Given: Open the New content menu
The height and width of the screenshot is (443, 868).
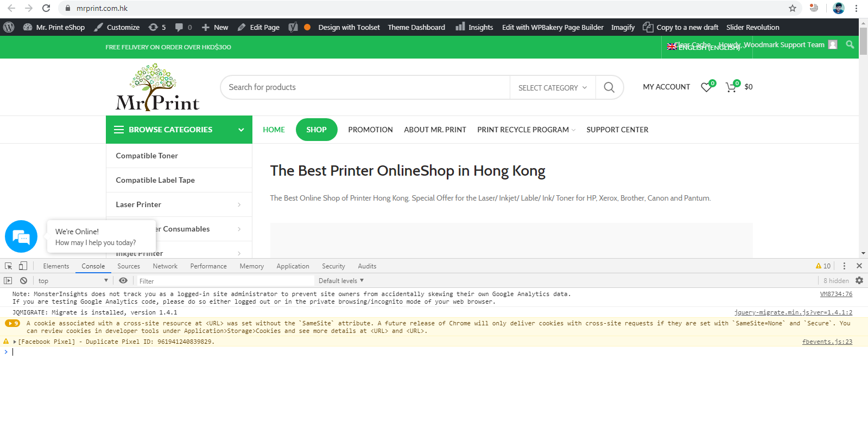Looking at the screenshot, I should [215, 27].
